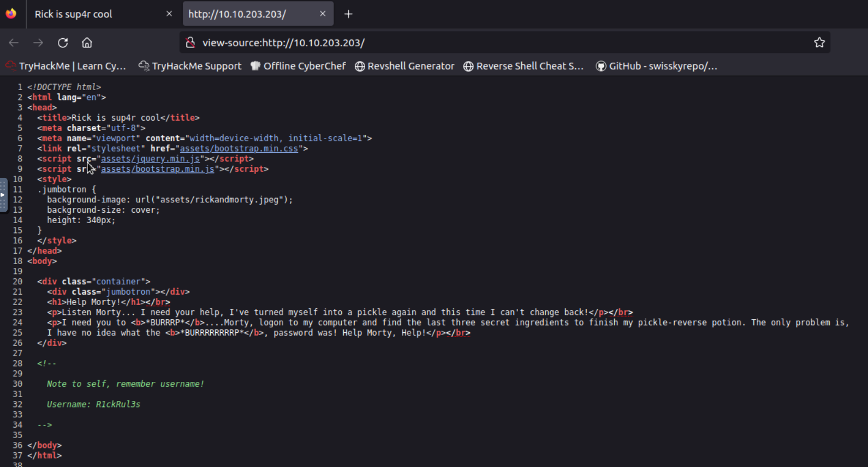Open Offline CyberChef bookmark
This screenshot has height=467, width=868.
[298, 66]
